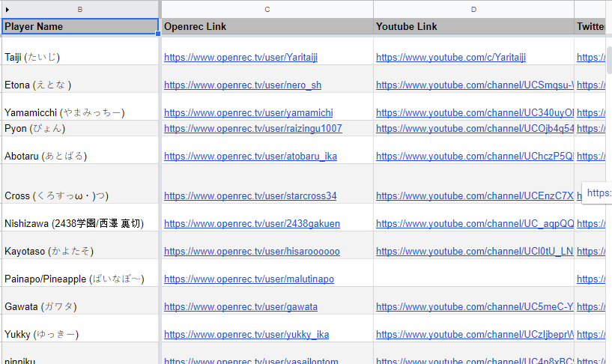This screenshot has height=364, width=612.
Task: Open Twitter link in Pyon row
Action: tap(591, 128)
